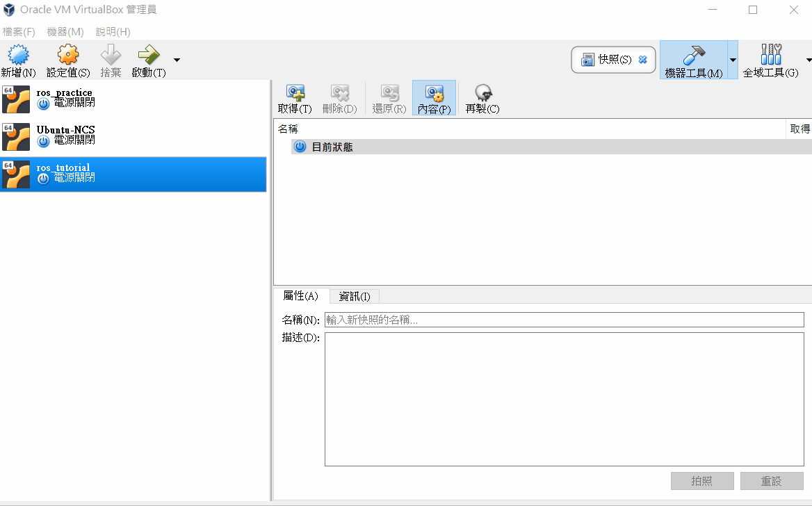Click ros_practice power-off status icon
Screen dimensions: 812x506
44,104
